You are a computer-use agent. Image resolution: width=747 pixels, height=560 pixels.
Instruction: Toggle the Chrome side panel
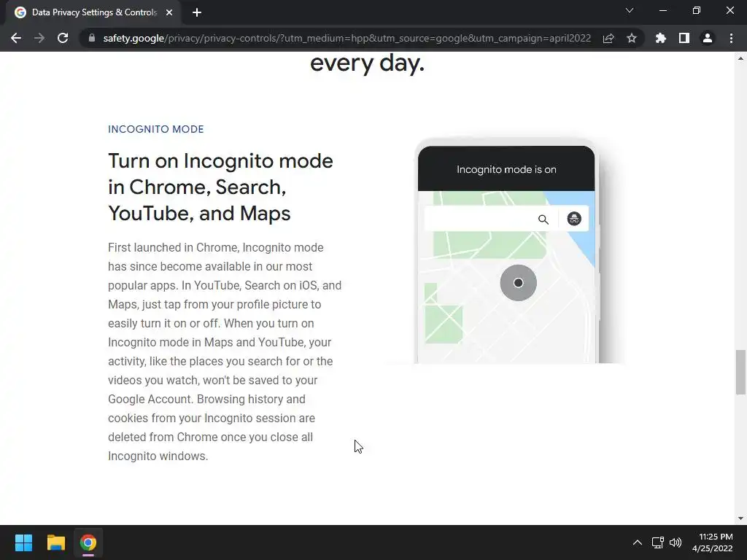[x=684, y=38]
